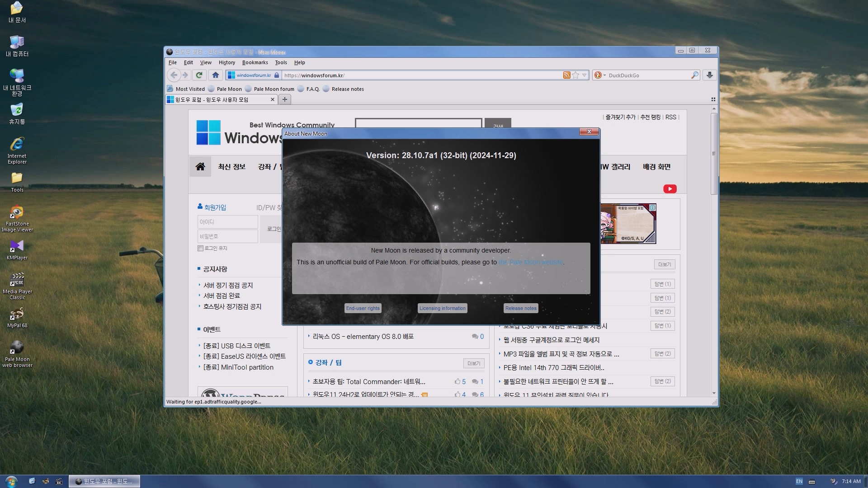The height and width of the screenshot is (488, 868).
Task: Open the list all tabs button
Action: tap(713, 99)
